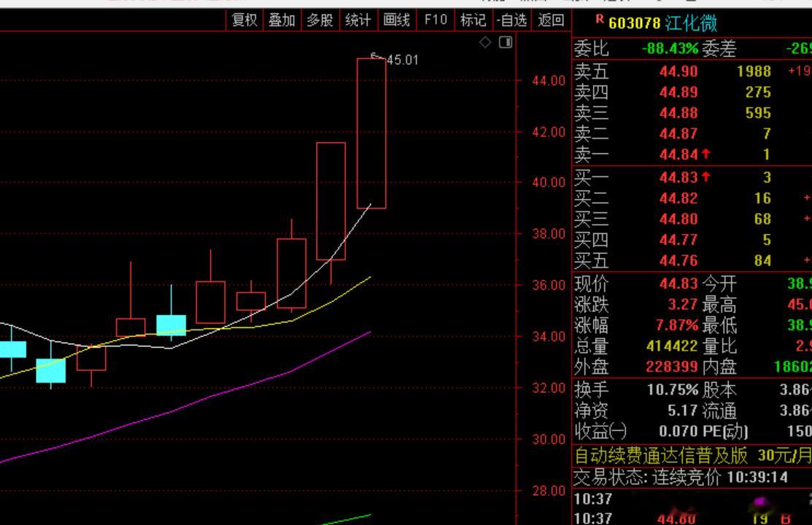Open the 叠加 overlay option
812x525 pixels.
click(x=282, y=20)
